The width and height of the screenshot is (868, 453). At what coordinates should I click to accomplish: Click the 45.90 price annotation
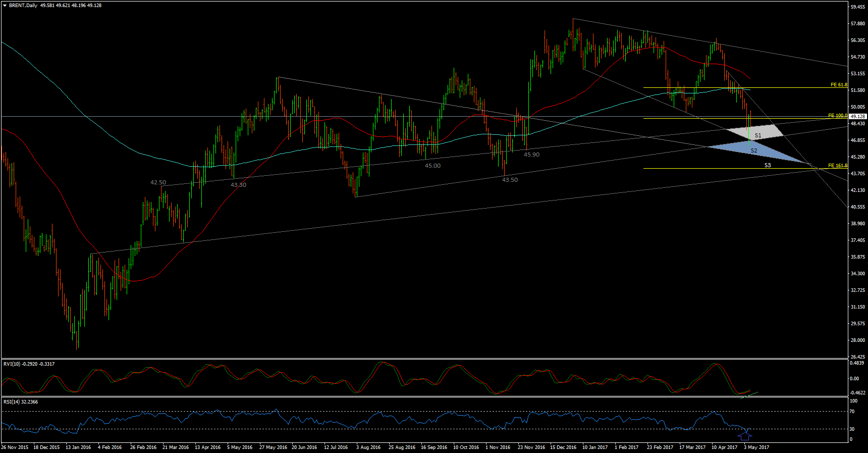[x=531, y=155]
